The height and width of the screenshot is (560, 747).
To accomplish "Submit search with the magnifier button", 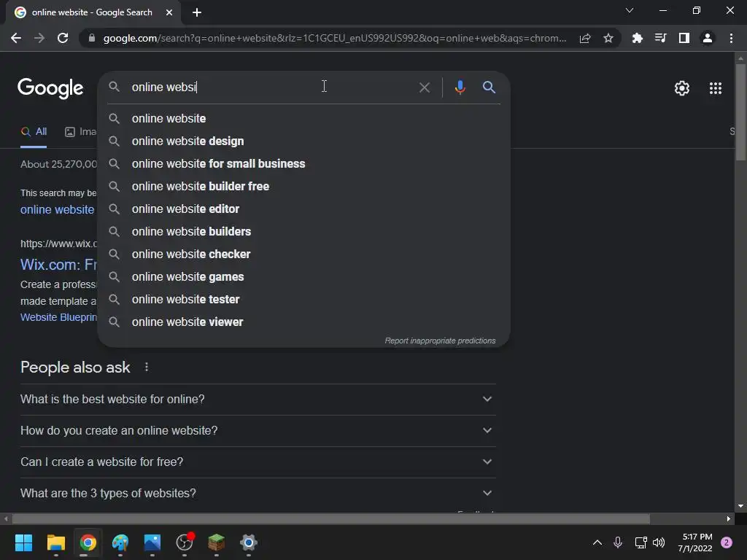I will pyautogui.click(x=489, y=87).
